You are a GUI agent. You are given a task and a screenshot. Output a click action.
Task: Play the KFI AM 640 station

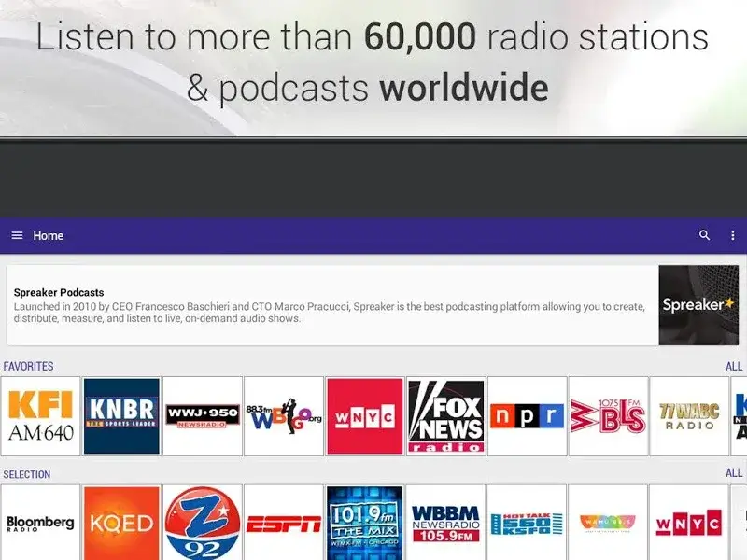[x=39, y=416]
